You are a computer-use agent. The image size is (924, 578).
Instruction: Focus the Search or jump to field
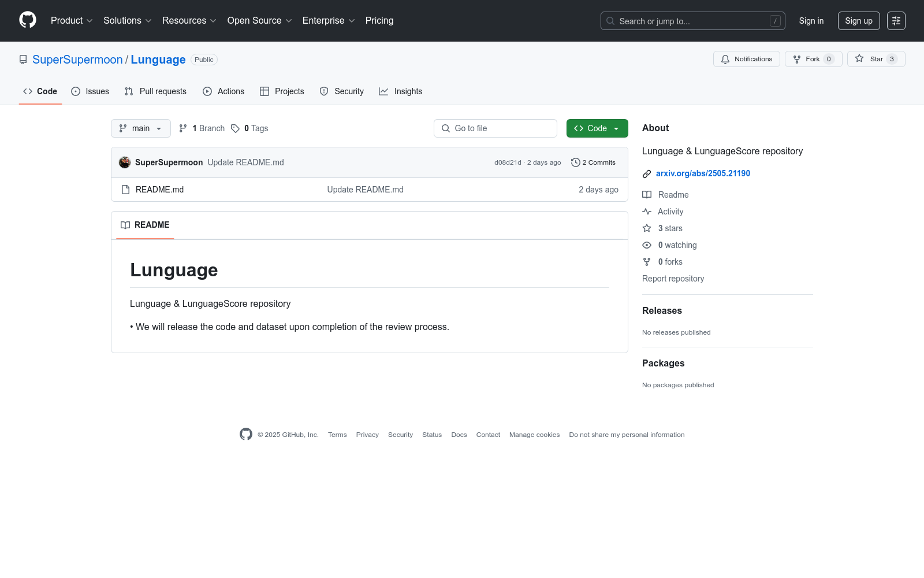692,21
